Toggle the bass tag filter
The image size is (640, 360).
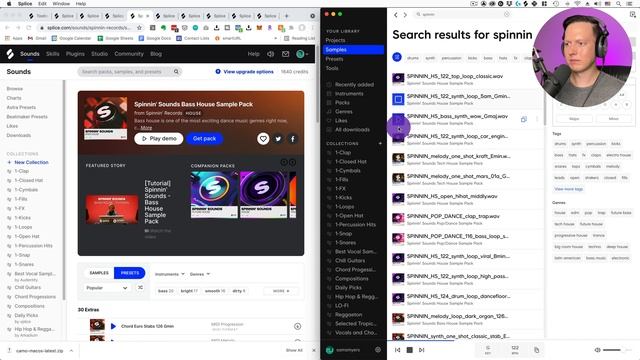pyautogui.click(x=165, y=291)
